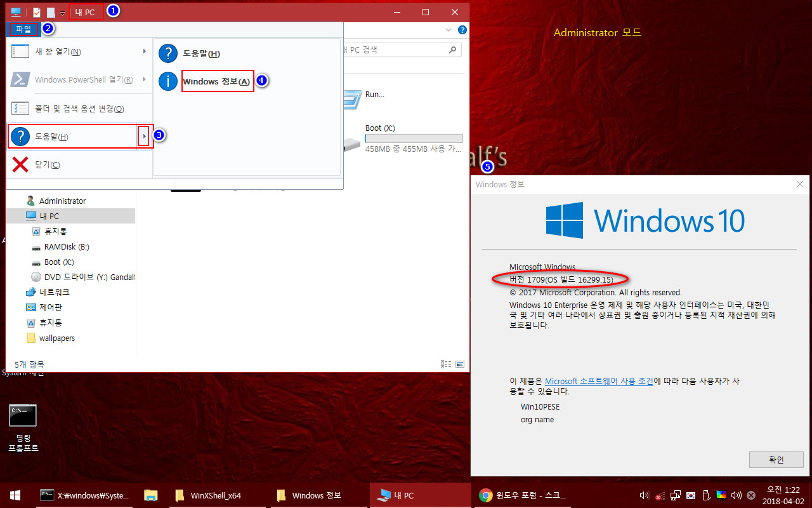Viewport: 812px width, 508px height.
Task: Click the grey circled X tray icon
Action: coord(751,495)
